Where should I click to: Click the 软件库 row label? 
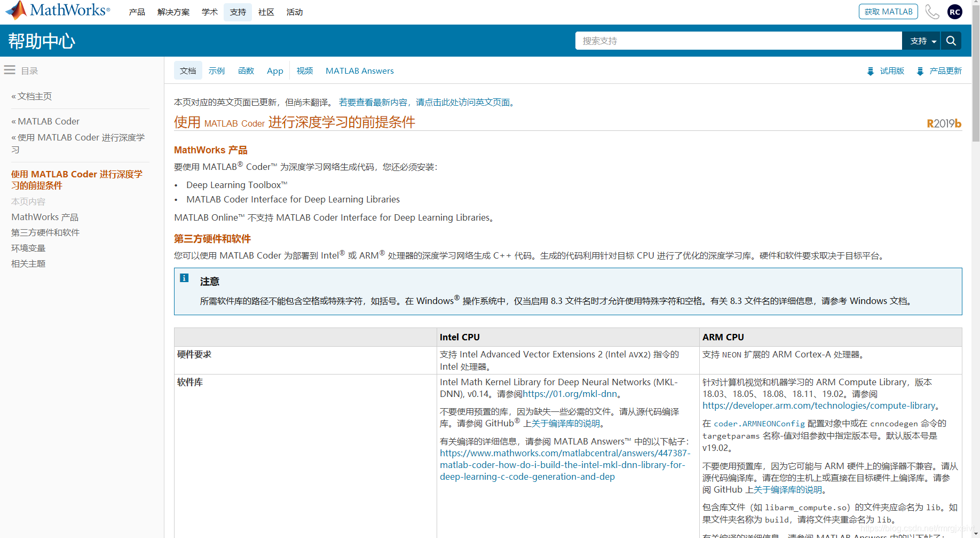(x=190, y=382)
